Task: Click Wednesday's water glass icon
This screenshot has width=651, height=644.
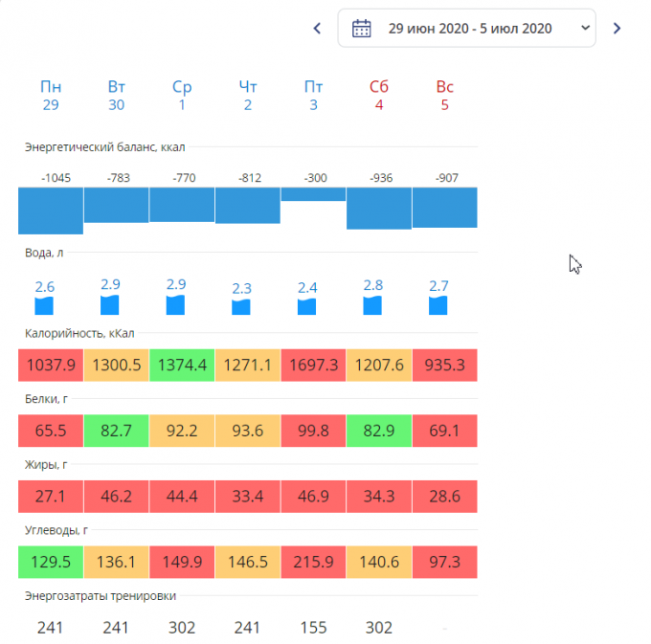Action: (x=175, y=305)
